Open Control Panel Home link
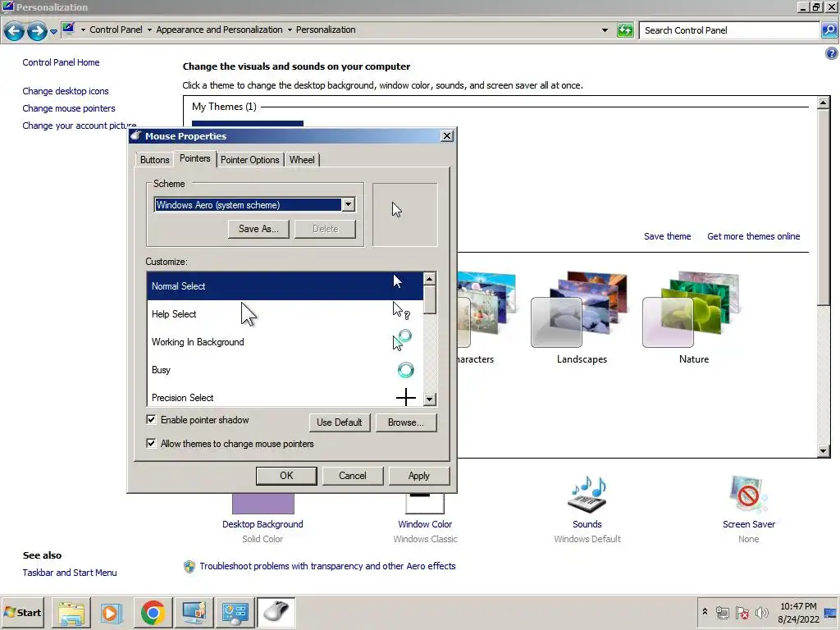The width and height of the screenshot is (840, 630). [x=61, y=62]
